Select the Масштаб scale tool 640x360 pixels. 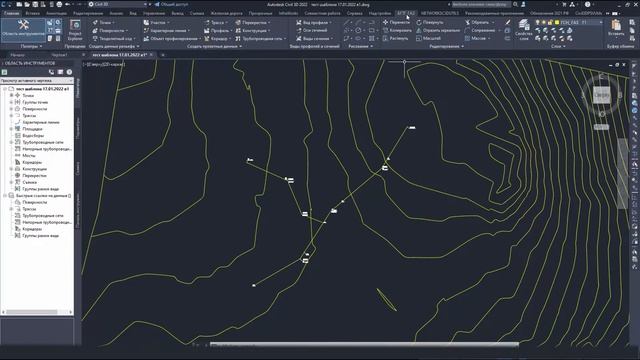click(428, 38)
